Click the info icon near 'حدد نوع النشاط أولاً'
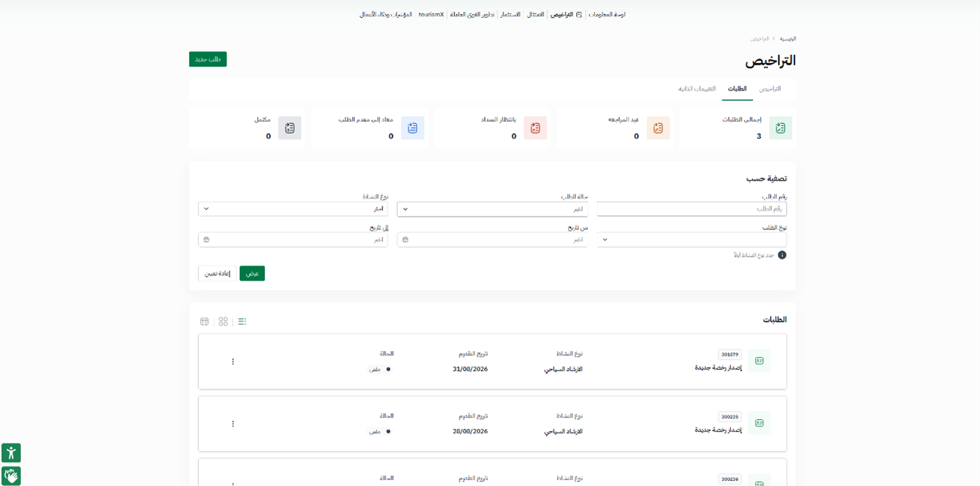 tap(782, 255)
